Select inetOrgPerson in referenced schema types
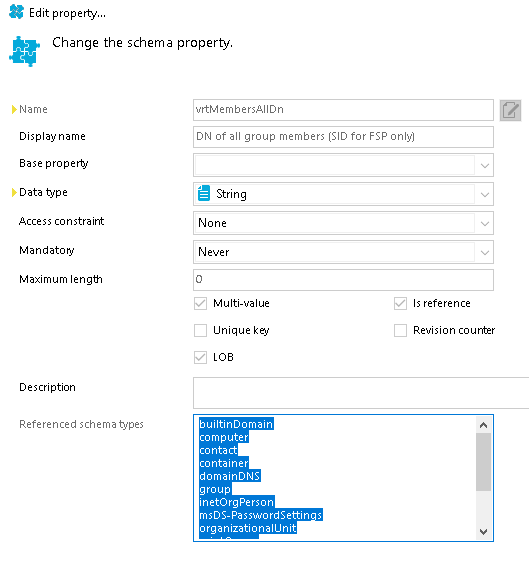This screenshot has height=562, width=529. [237, 502]
